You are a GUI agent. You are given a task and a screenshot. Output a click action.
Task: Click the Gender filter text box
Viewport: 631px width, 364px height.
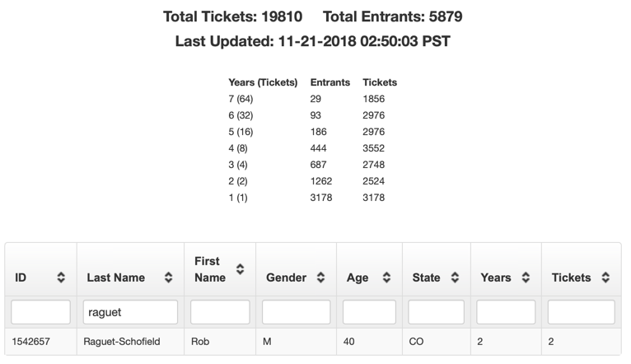(297, 312)
